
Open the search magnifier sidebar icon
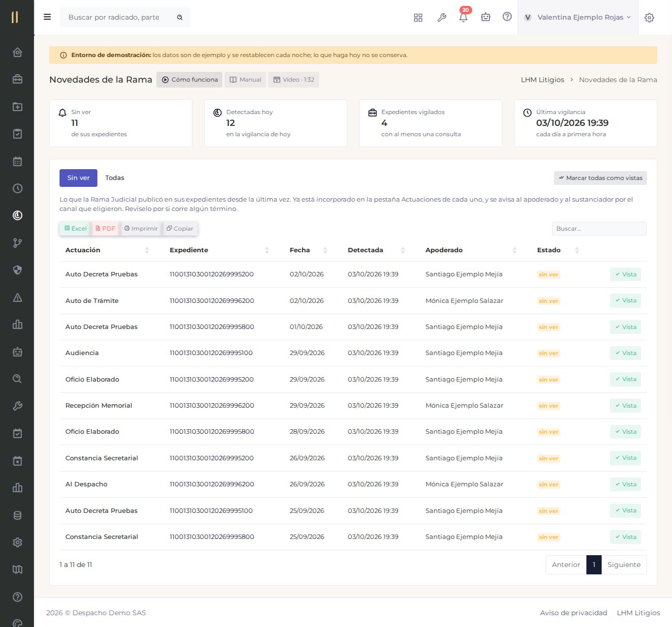(x=17, y=379)
